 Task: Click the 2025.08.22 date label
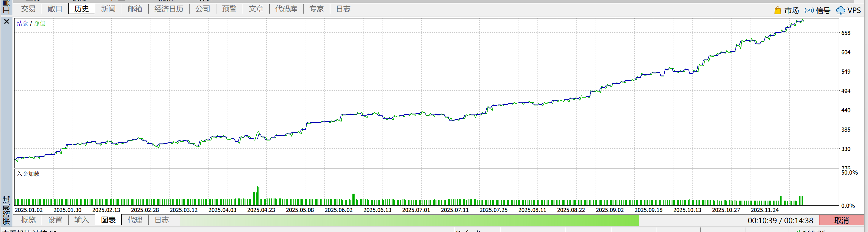tap(571, 210)
